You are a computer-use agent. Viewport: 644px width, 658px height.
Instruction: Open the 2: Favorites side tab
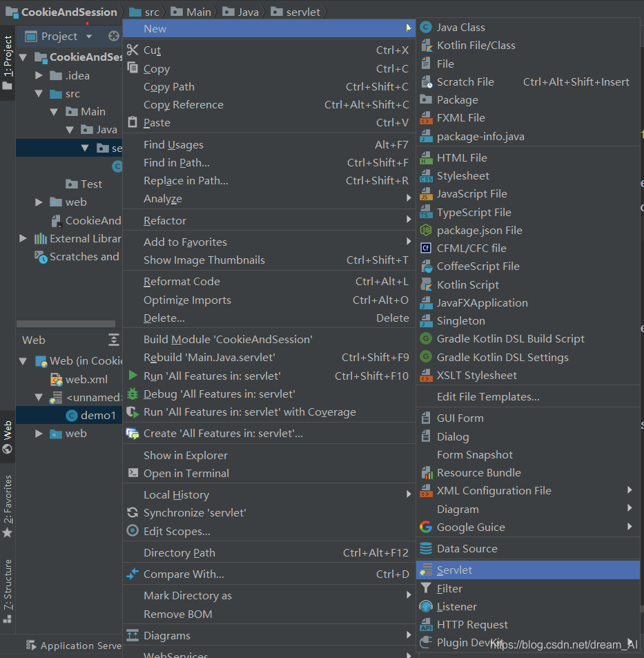click(x=8, y=506)
